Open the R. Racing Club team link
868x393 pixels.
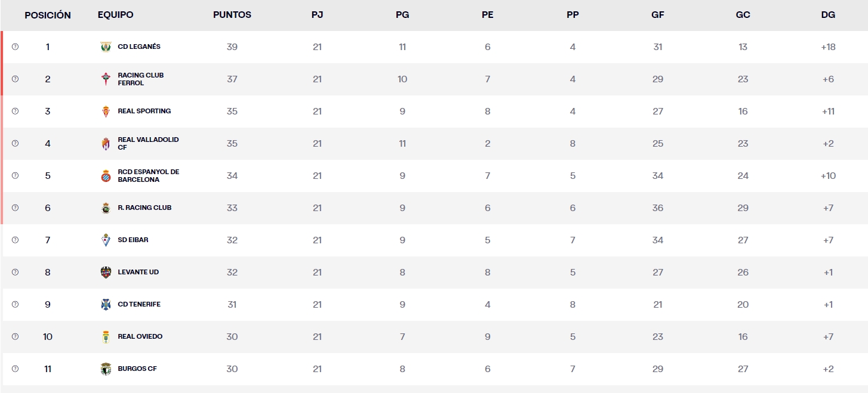tap(144, 208)
